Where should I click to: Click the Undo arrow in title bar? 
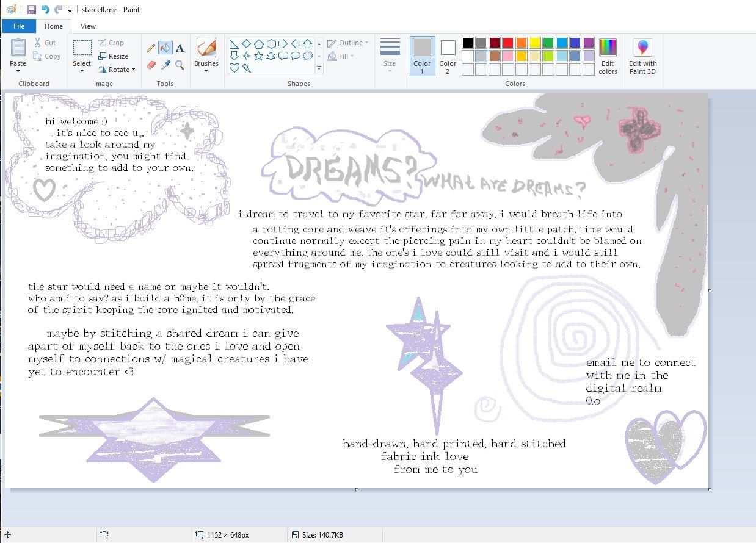click(x=45, y=10)
